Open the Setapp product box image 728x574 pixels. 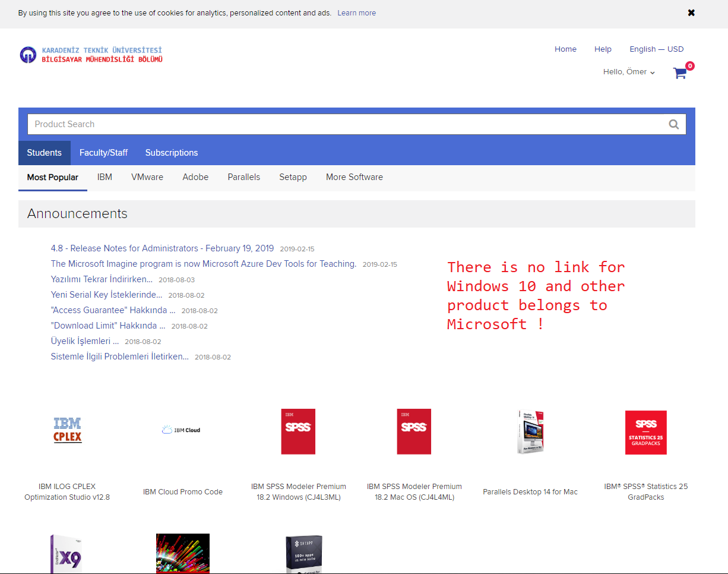[303, 554]
